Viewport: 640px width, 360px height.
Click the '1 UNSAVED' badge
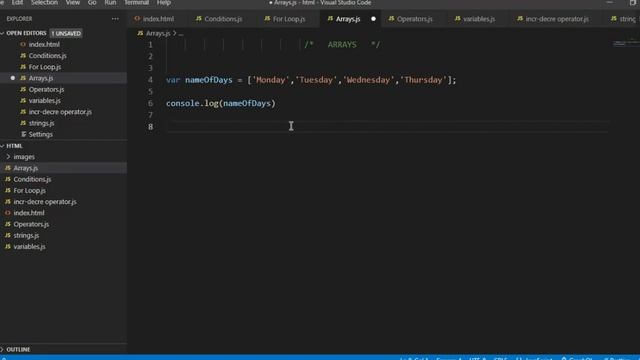click(x=66, y=33)
